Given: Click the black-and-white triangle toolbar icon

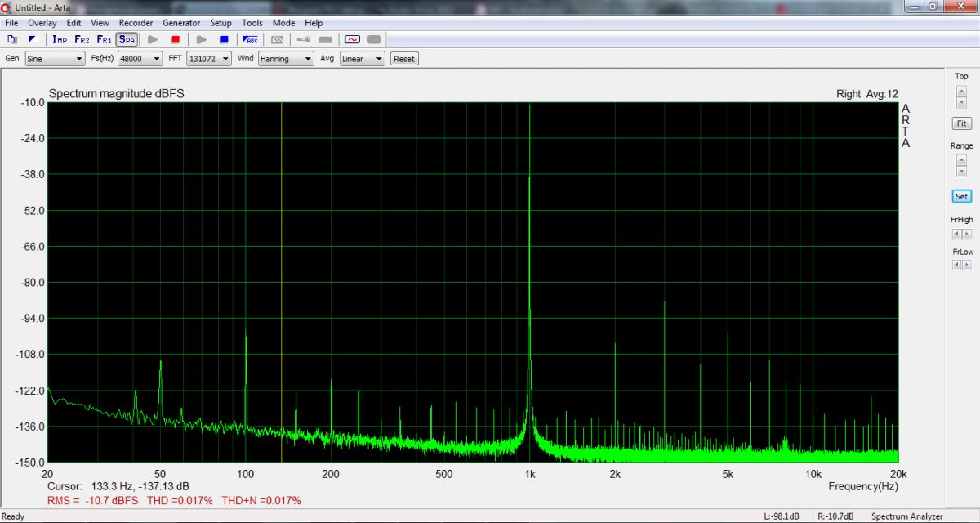Looking at the screenshot, I should point(32,39).
